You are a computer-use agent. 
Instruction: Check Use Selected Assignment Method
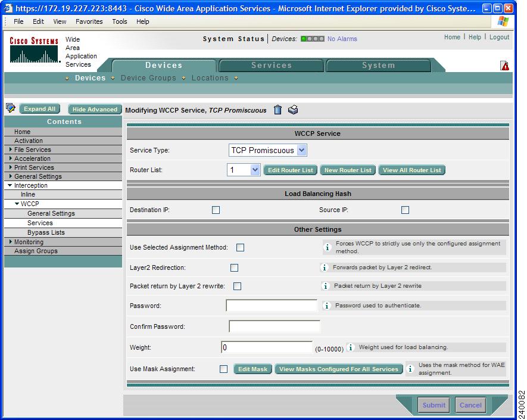pos(240,247)
